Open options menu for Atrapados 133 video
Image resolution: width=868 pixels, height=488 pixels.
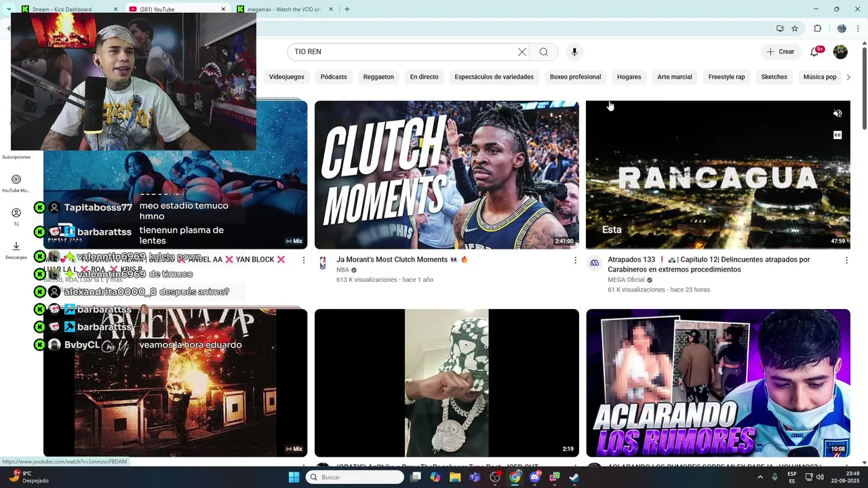[846, 260]
